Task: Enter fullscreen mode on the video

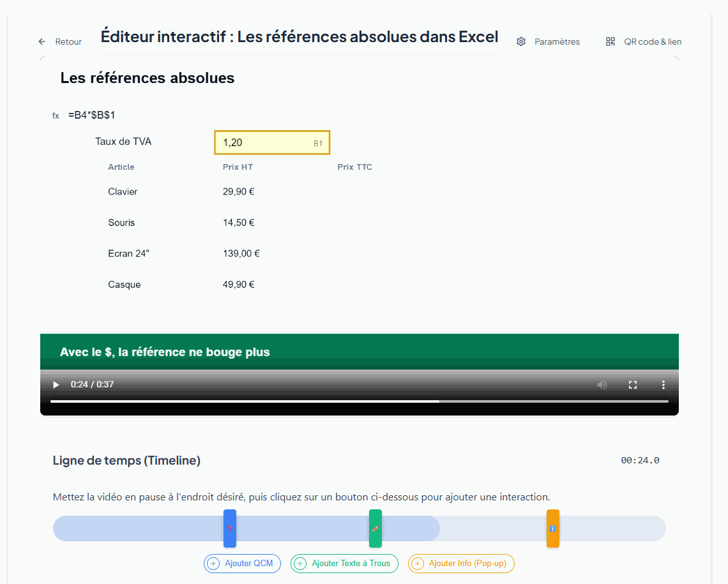Action: [633, 384]
